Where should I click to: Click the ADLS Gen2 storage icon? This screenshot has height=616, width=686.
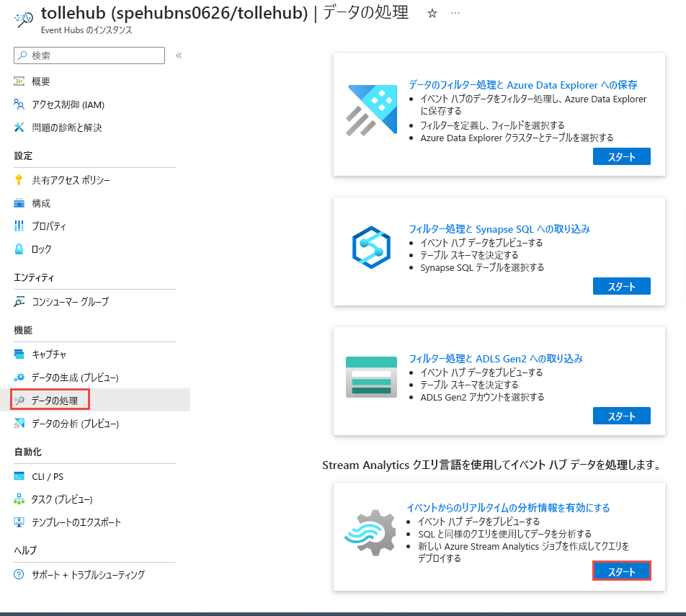371,377
